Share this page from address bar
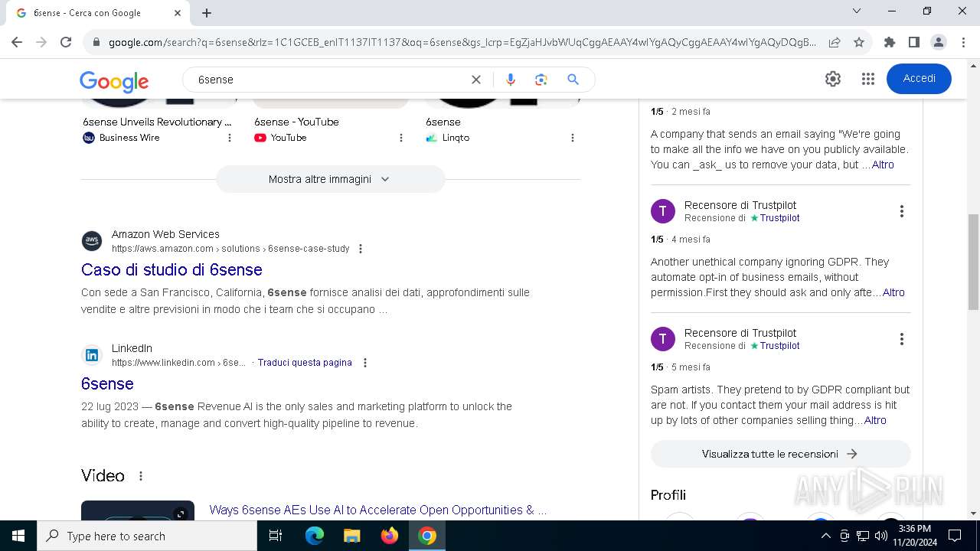Image resolution: width=980 pixels, height=551 pixels. (835, 42)
